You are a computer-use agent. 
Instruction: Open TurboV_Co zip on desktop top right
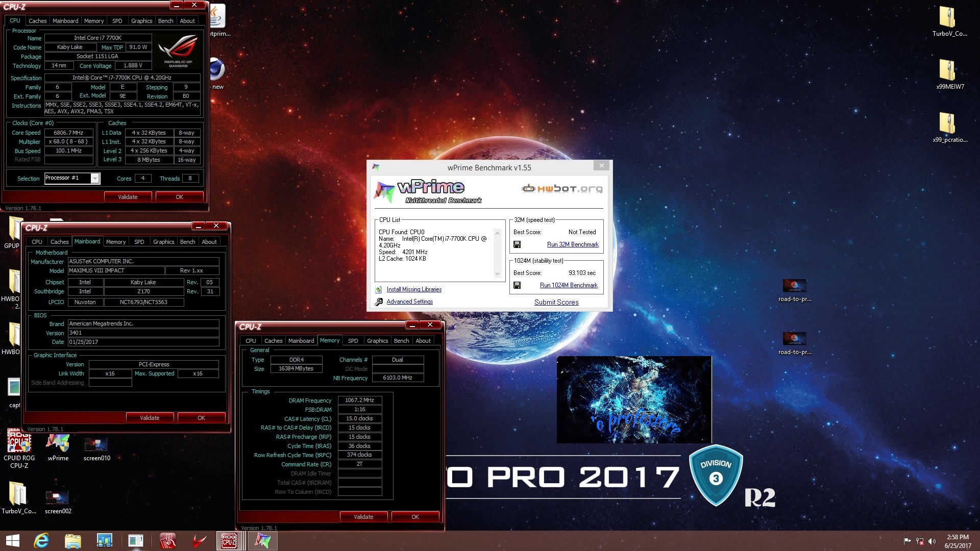[949, 21]
